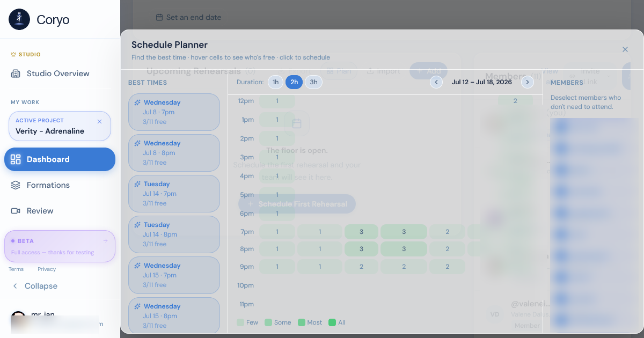Image resolution: width=644 pixels, height=338 pixels.
Task: Click the All legend color swatch
Action: pos(332,322)
